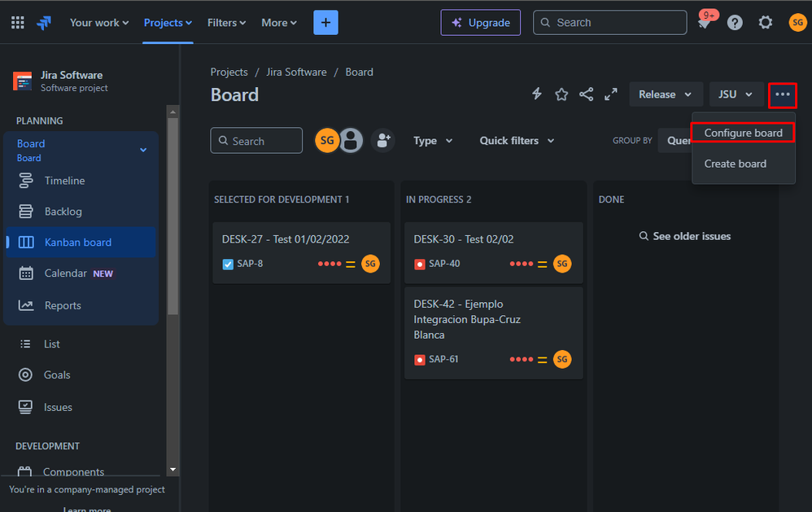
Task: Click the bug type icon next to SAP-40
Action: [420, 265]
